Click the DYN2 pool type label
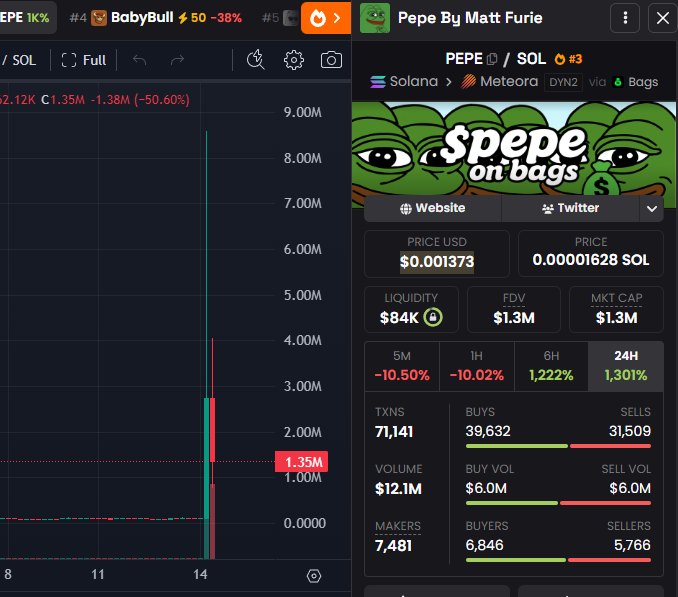Viewport: 678px width, 597px height. [x=563, y=82]
